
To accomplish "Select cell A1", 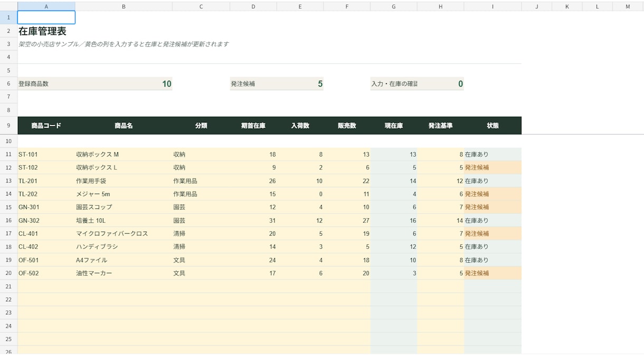I will [x=46, y=17].
